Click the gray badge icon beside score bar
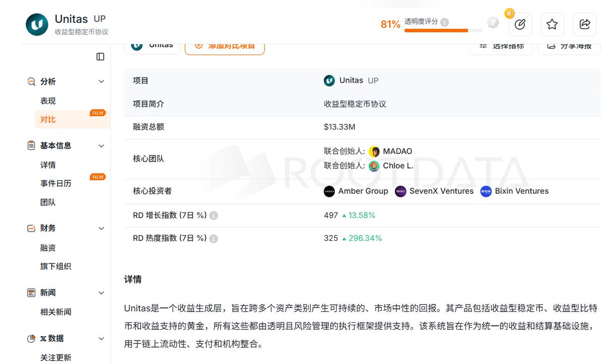 (x=493, y=23)
